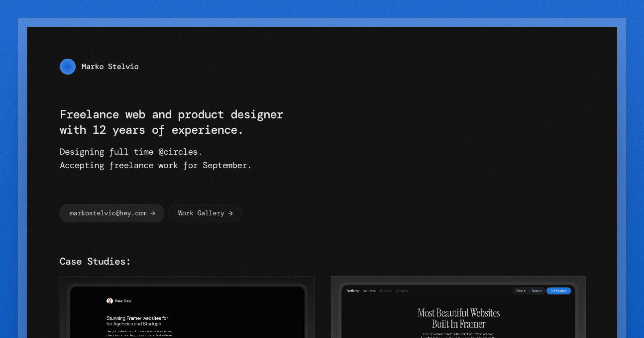
Task: Click the blue Marko Stelvio avatar icon
Action: tap(67, 67)
